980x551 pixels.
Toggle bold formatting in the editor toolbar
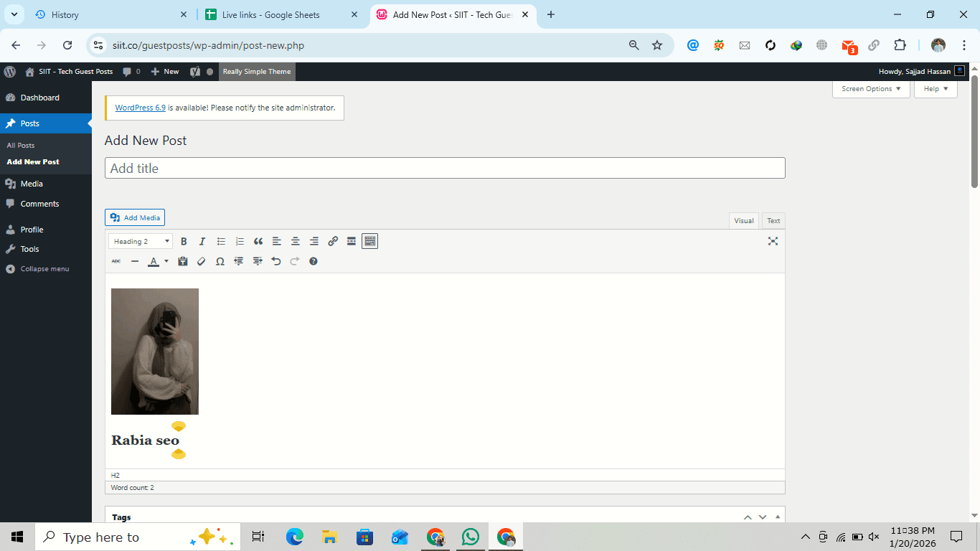tap(184, 242)
